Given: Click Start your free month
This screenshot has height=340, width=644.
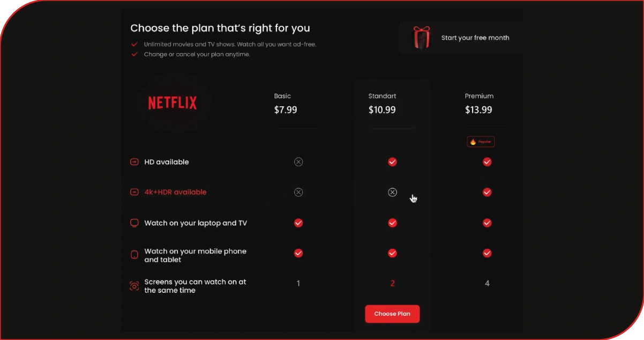Looking at the screenshot, I should 475,38.
